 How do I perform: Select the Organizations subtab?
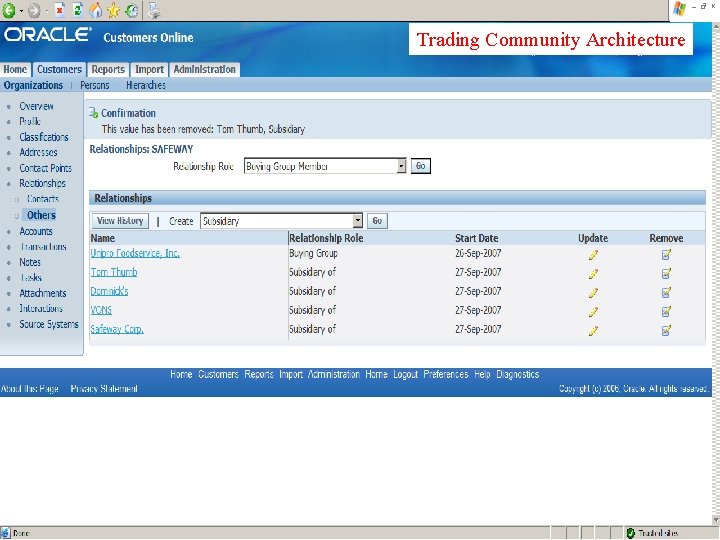[x=33, y=85]
